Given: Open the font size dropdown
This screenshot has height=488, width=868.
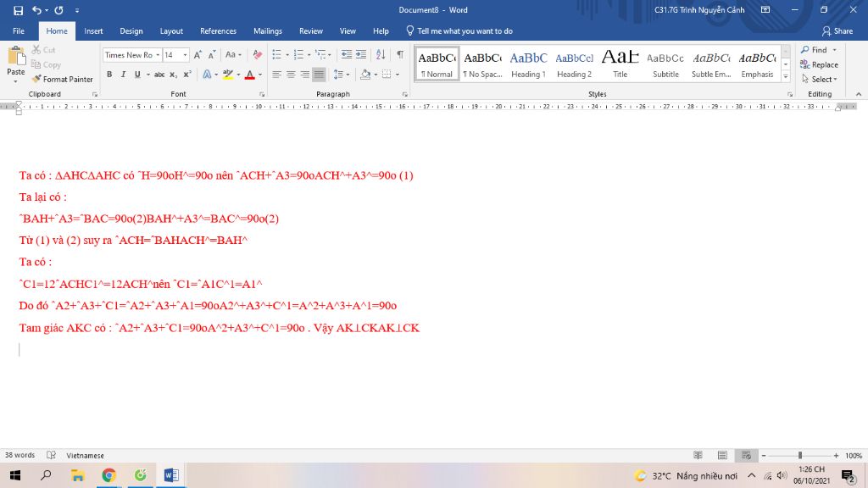Looking at the screenshot, I should coord(185,55).
